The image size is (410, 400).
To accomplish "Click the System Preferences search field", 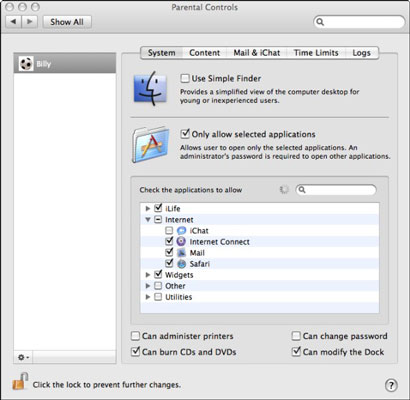I will (x=359, y=22).
